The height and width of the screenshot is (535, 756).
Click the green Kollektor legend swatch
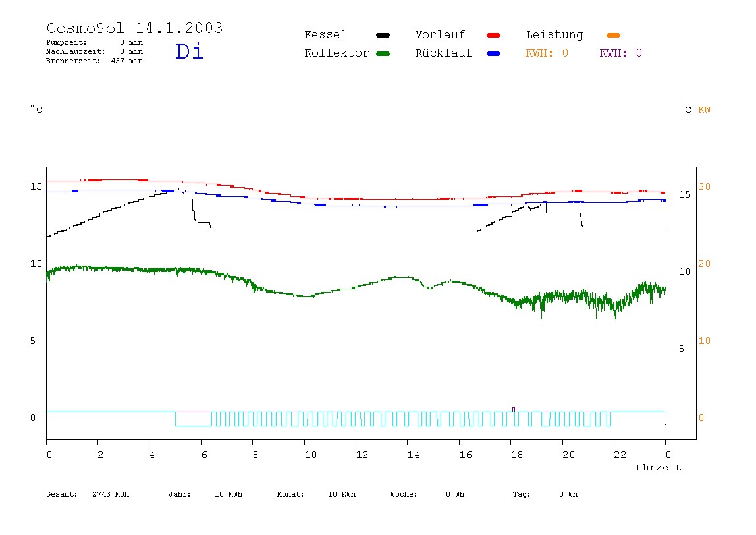click(x=383, y=53)
